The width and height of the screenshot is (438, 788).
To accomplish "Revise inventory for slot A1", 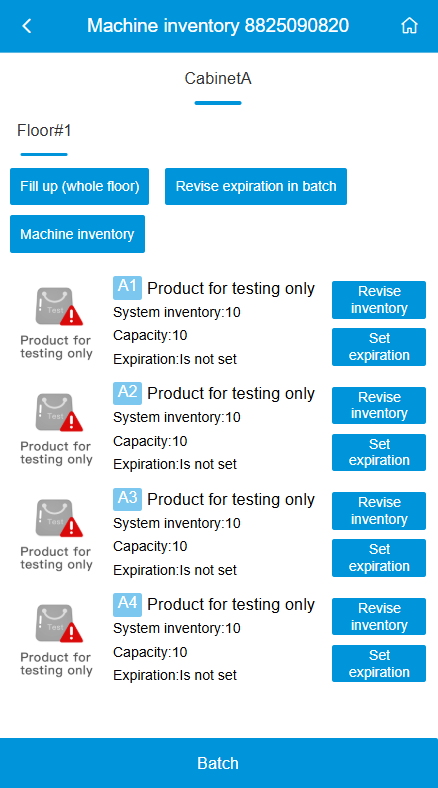I will click(379, 300).
